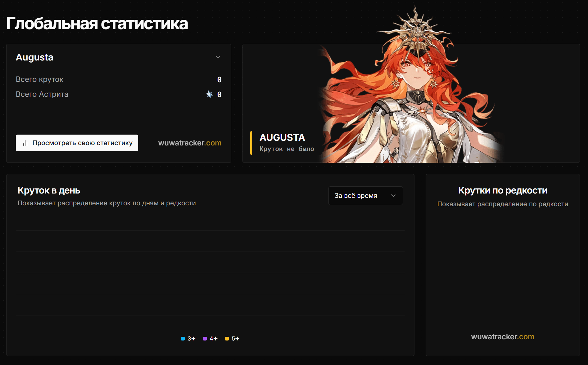Open the 'За всё время' time range dropdown
The height and width of the screenshot is (365, 588).
pos(365,196)
